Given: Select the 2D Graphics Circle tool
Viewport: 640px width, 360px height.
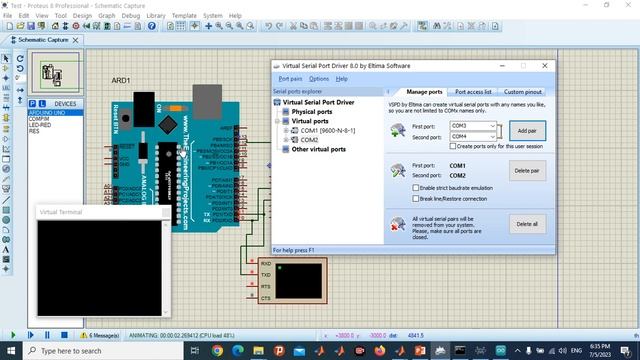Looking at the screenshot, I should click(6, 220).
